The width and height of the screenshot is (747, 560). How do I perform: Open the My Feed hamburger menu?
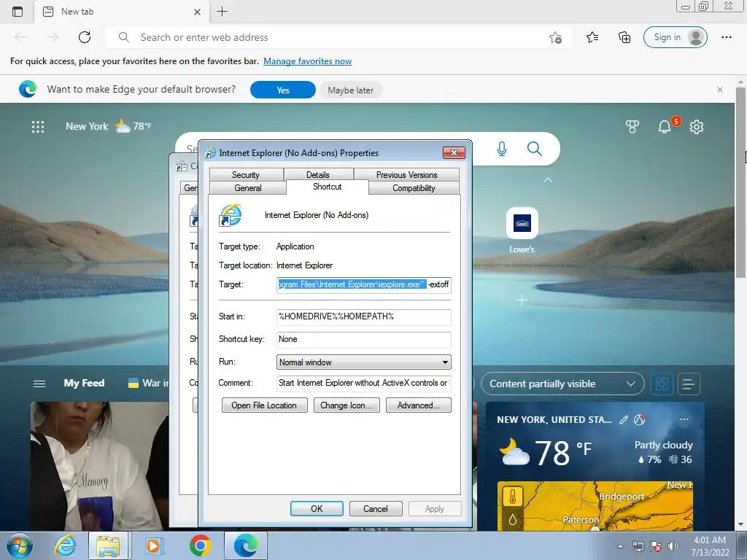pyautogui.click(x=39, y=384)
